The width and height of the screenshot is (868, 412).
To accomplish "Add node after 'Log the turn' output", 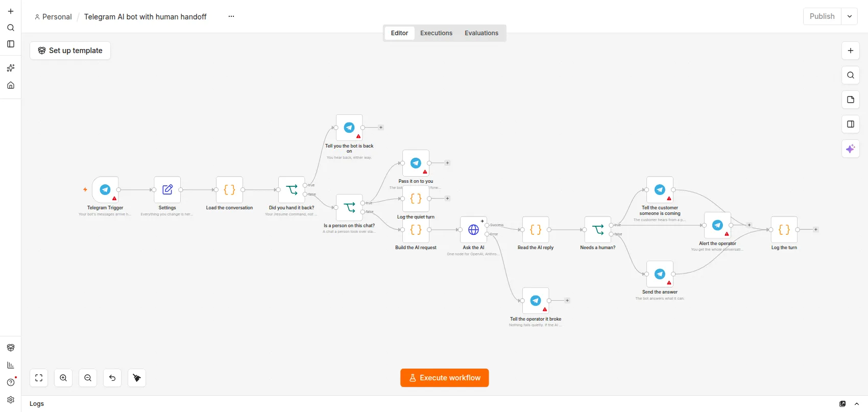I will click(x=816, y=230).
